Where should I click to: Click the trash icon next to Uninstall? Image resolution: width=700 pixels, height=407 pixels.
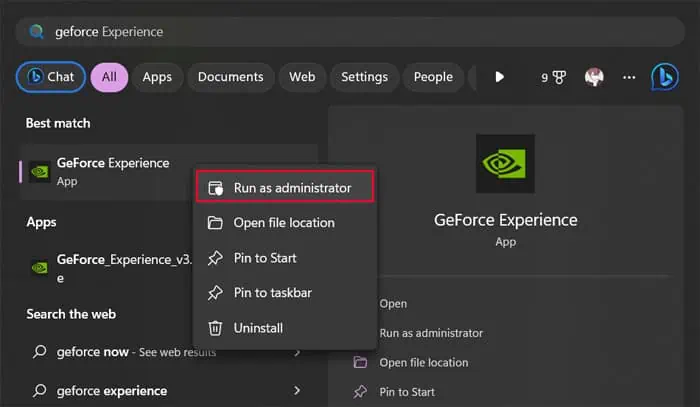[x=215, y=328]
